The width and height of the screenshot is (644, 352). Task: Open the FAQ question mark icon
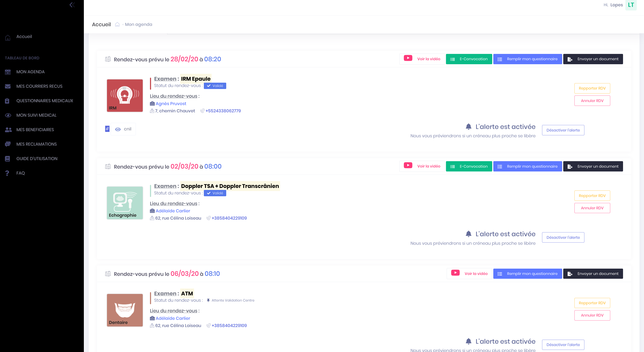tap(7, 173)
